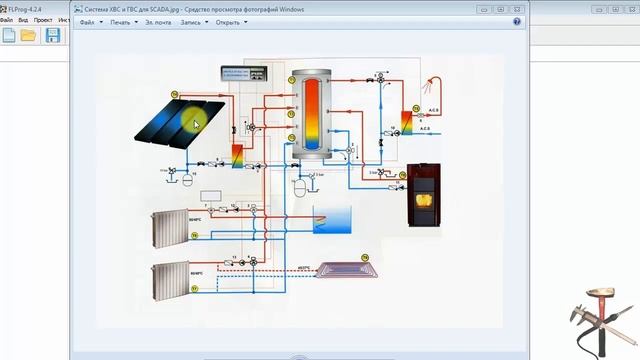The image size is (640, 360).
Task: Click the Photo Viewer title bar icon
Action: coord(78,9)
